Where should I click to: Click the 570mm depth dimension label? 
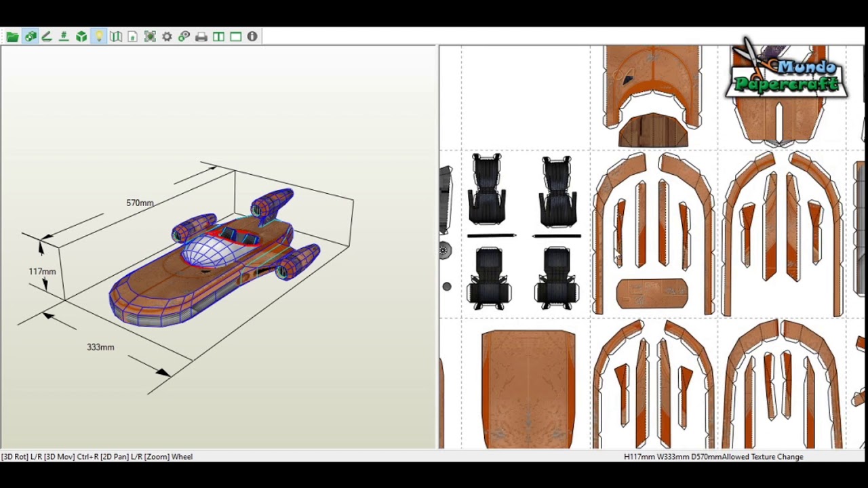140,203
